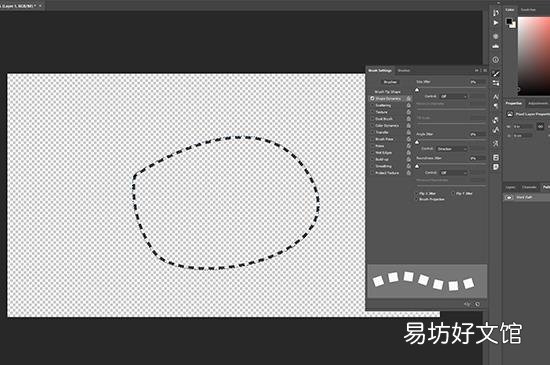Image resolution: width=550 pixels, height=365 pixels.
Task: Lock the Shape Dynamics setting
Action: pyautogui.click(x=409, y=99)
